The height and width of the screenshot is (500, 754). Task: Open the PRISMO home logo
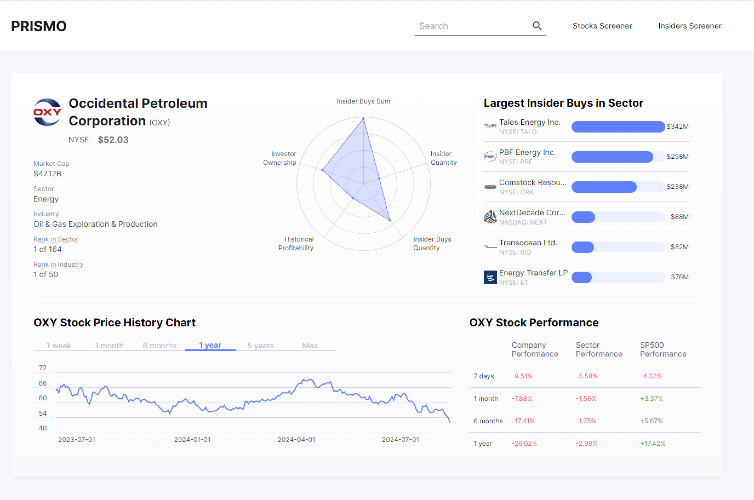coord(39,26)
